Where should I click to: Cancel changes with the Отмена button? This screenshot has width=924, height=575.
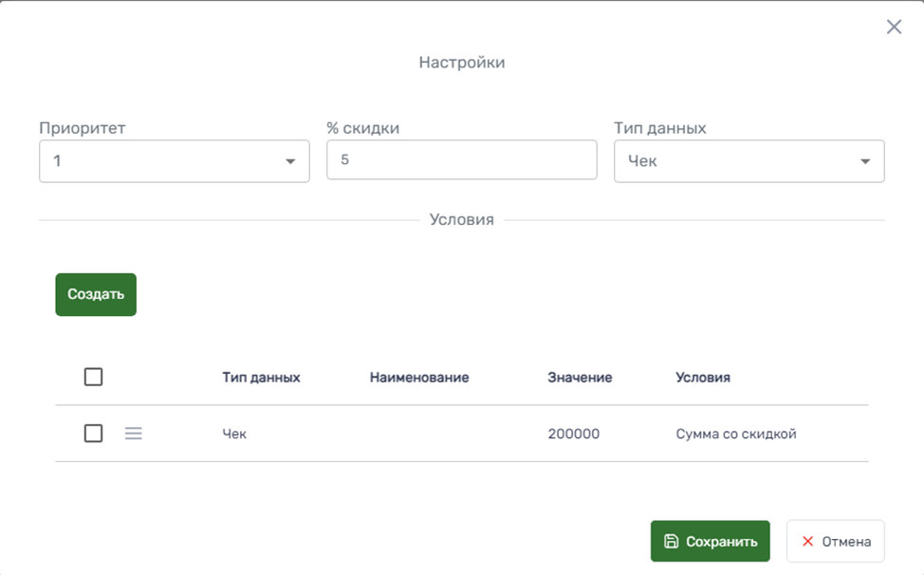coord(835,542)
